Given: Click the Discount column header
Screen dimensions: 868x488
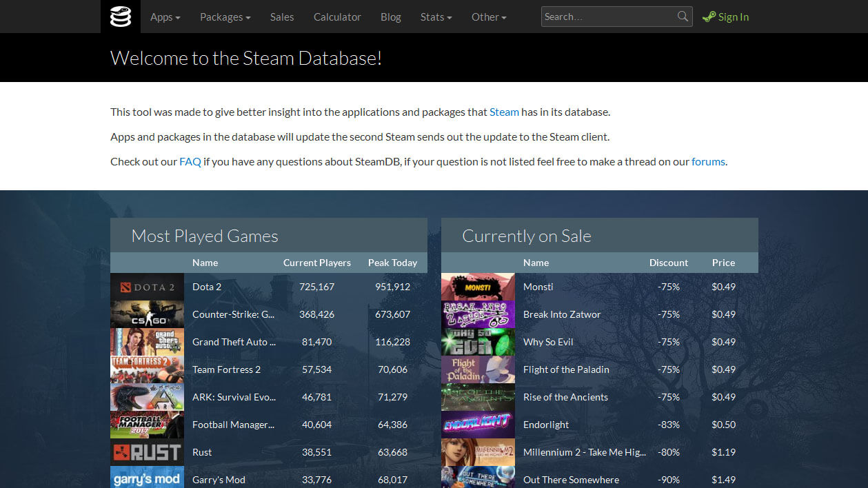Looking at the screenshot, I should coord(669,263).
